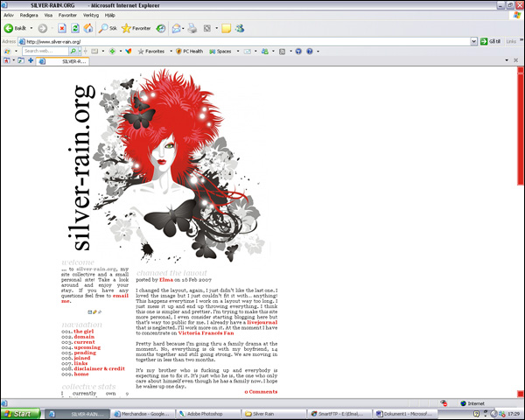The height and width of the screenshot is (420, 525).
Task: Click the 'email me' link
Action: 121,296
